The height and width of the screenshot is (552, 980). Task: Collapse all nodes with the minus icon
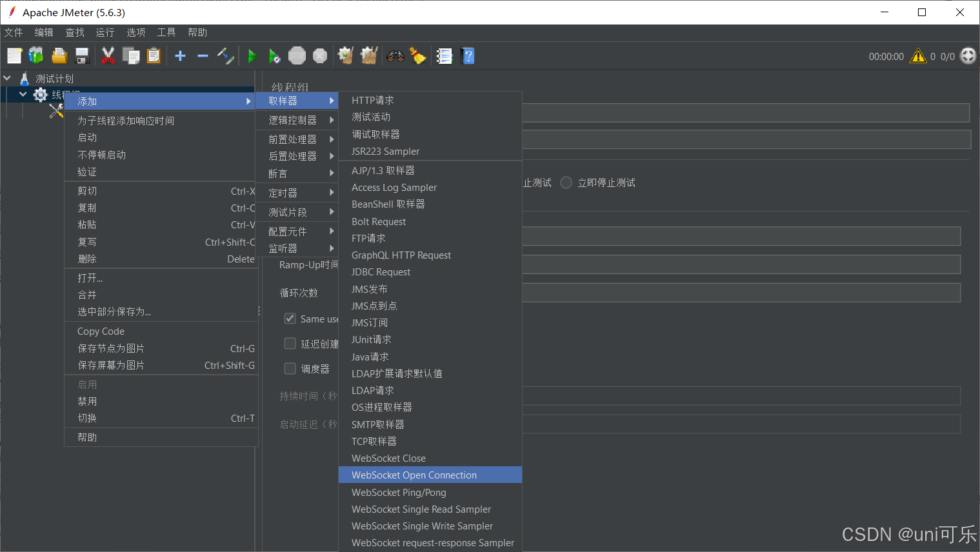point(203,56)
